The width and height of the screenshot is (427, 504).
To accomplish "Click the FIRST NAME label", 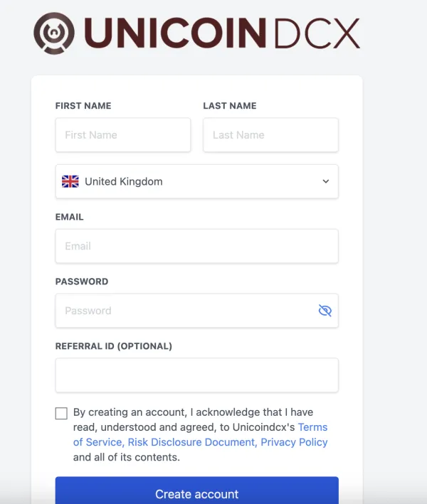I will click(83, 106).
